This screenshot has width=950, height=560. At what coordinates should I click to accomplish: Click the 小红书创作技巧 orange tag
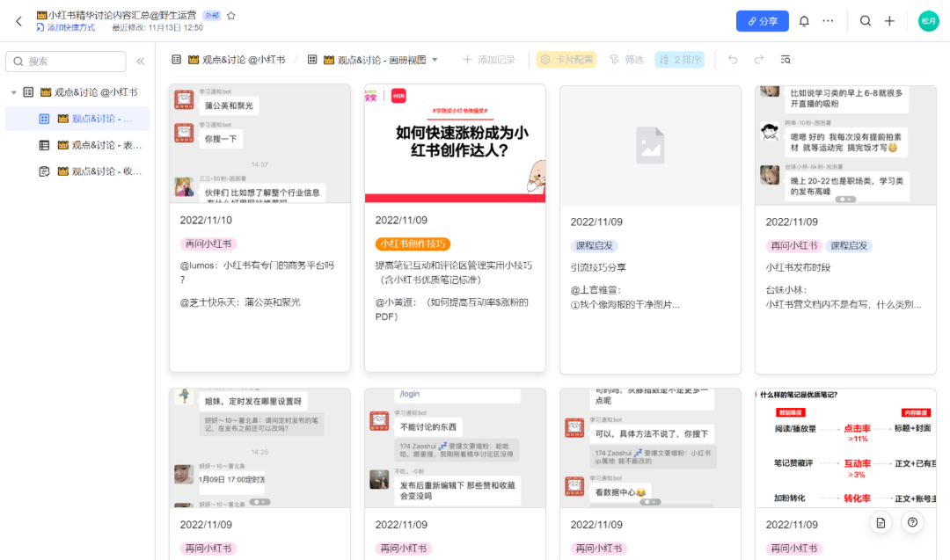click(413, 244)
